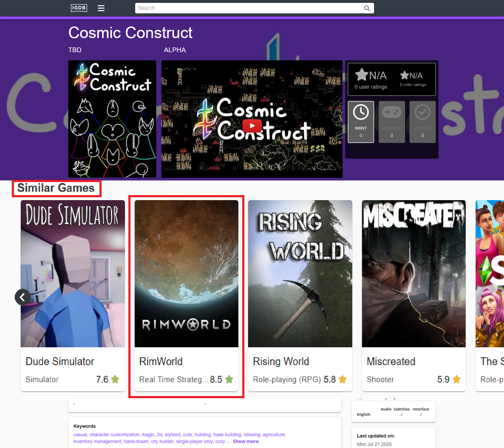504x448 pixels.
Task: Open the hamburger navigation menu
Action: (101, 8)
